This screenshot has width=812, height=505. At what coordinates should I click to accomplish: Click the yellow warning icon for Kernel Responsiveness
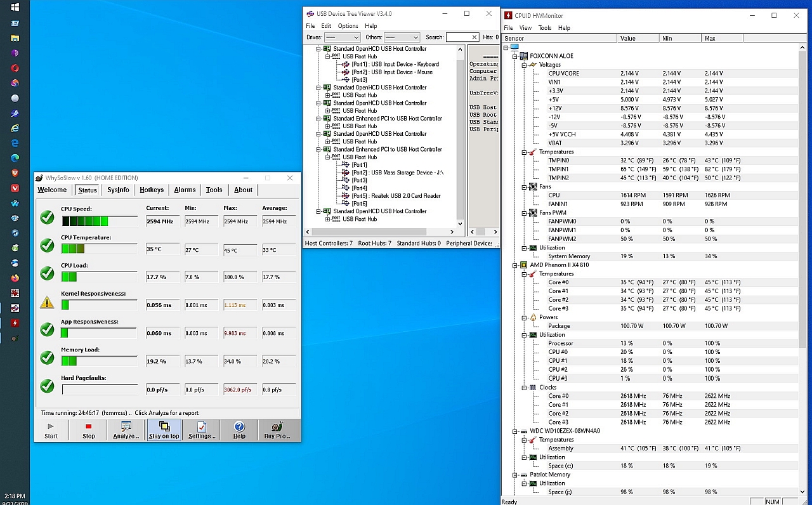[47, 302]
